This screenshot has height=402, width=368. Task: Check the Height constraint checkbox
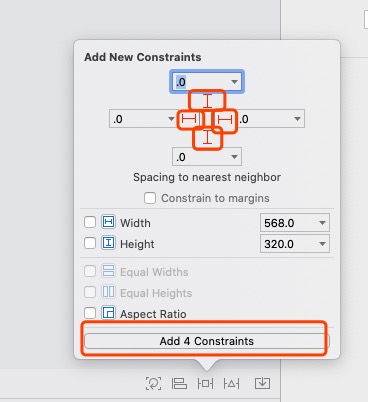[x=90, y=243]
